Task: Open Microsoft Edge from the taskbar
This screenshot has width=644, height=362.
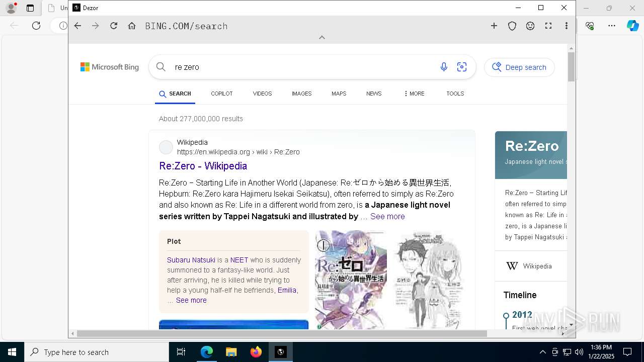Action: coord(206,352)
